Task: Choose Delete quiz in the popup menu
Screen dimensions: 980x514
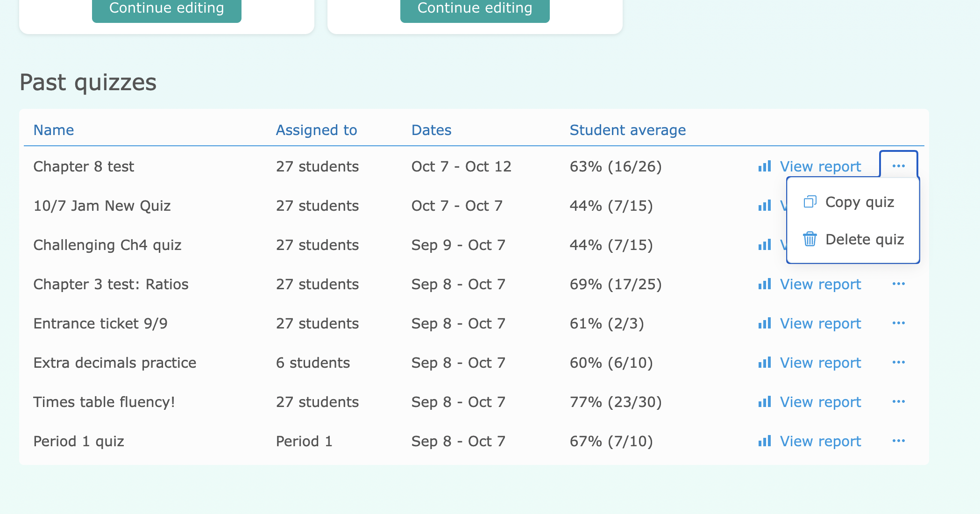Action: tap(864, 239)
